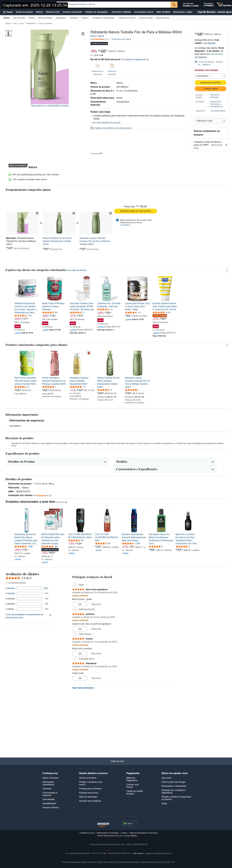Click the delivery location pin icon
This screenshot has width=232, height=868.
[x=196, y=62]
